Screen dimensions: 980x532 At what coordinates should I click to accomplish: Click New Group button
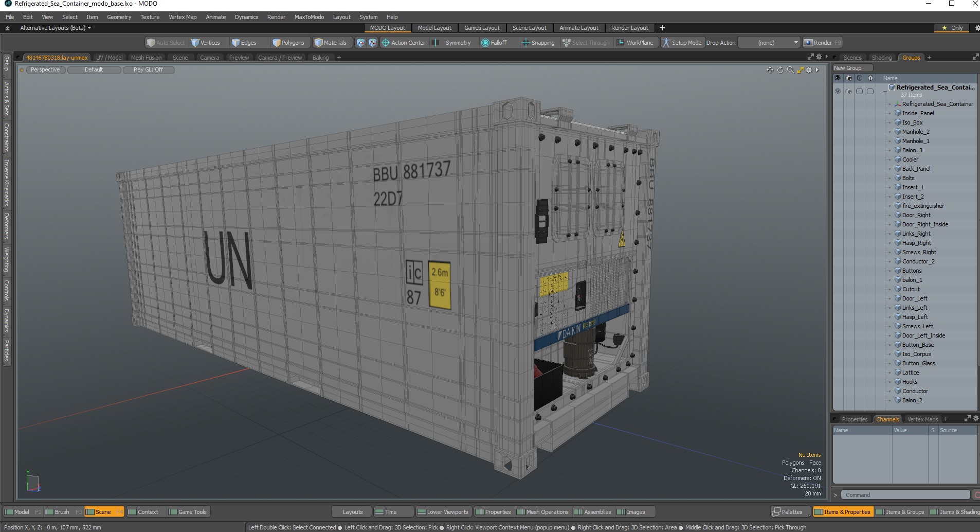(852, 68)
